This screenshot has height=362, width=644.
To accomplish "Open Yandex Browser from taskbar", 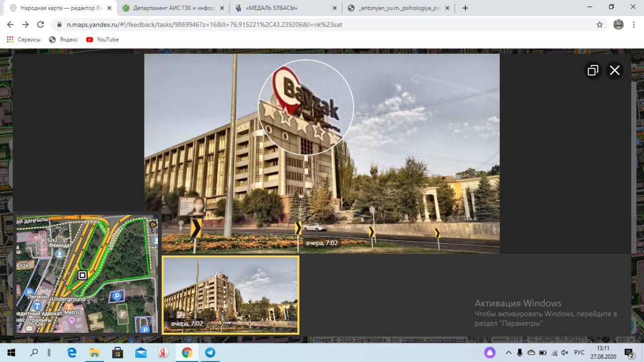I will pyautogui.click(x=164, y=352).
